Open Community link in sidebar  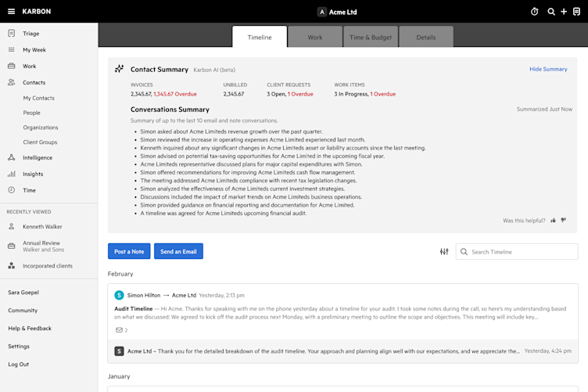[23, 310]
